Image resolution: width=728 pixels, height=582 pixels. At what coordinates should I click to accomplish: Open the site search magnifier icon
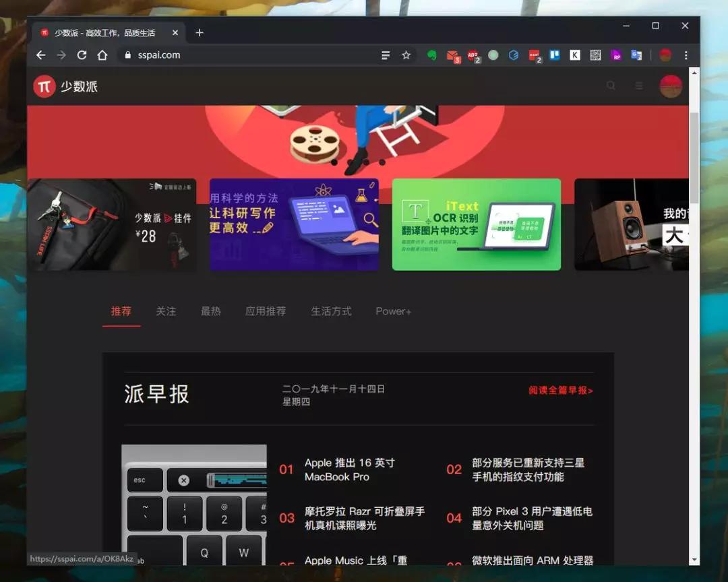pyautogui.click(x=611, y=86)
